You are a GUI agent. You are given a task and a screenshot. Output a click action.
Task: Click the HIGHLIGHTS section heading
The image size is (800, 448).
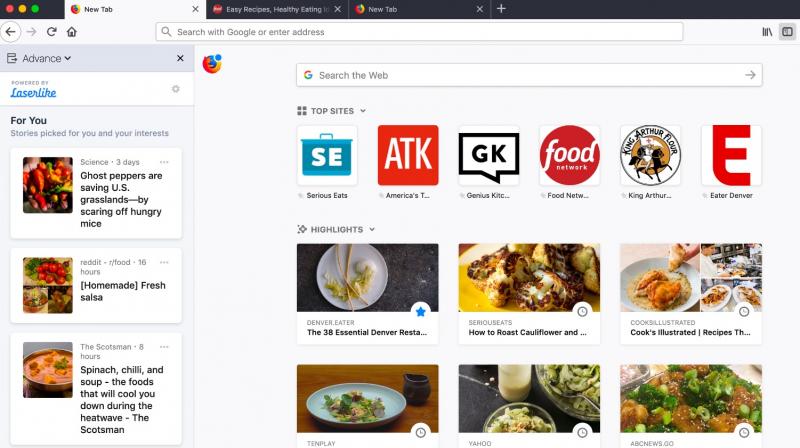point(337,230)
